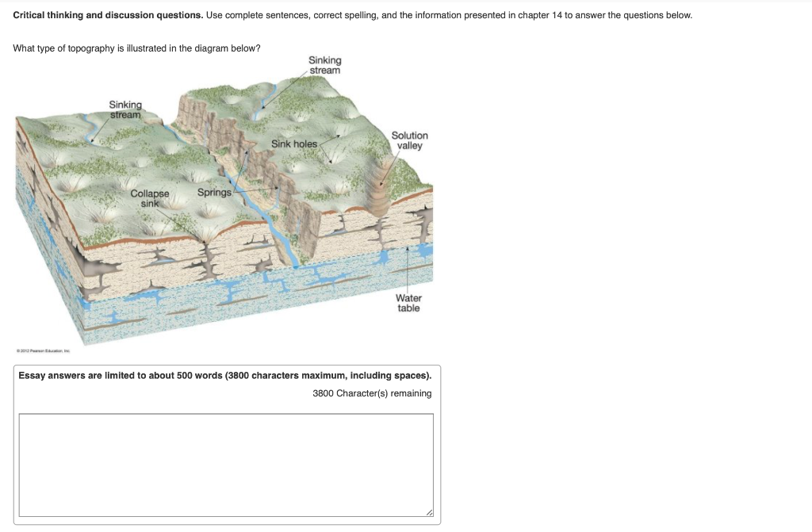Click the 'Critical thinking and discussion questions' heading

coord(108,16)
